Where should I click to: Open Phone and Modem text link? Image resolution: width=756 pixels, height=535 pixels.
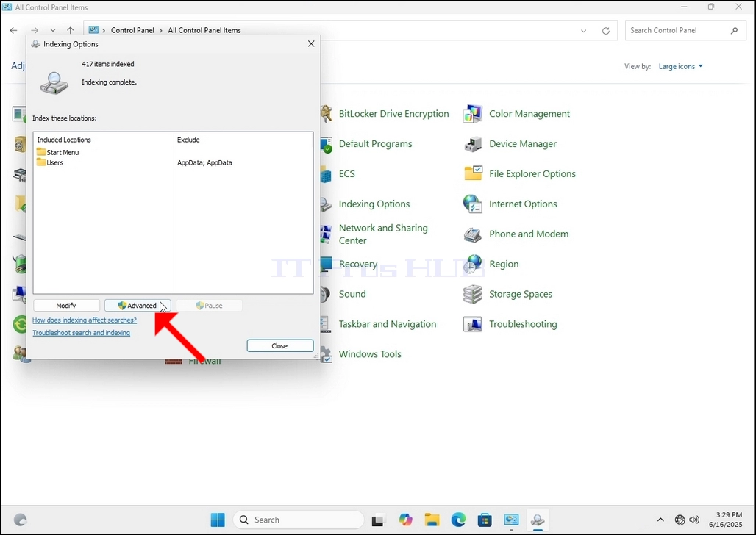tap(529, 234)
